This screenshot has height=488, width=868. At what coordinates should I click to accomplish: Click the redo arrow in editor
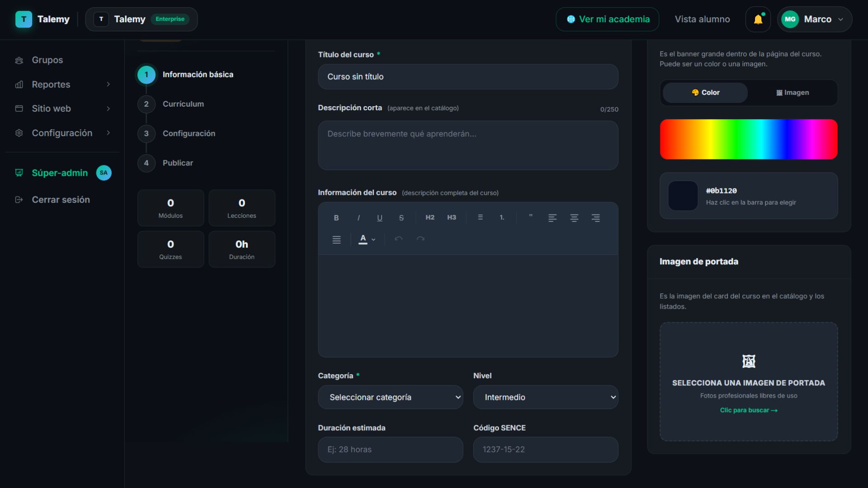coord(420,239)
